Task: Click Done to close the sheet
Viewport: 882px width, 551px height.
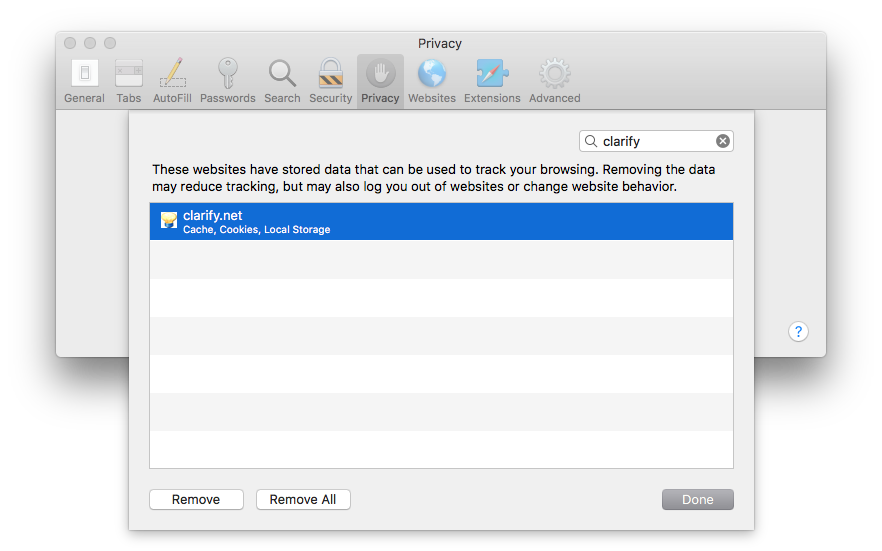Action: point(697,500)
